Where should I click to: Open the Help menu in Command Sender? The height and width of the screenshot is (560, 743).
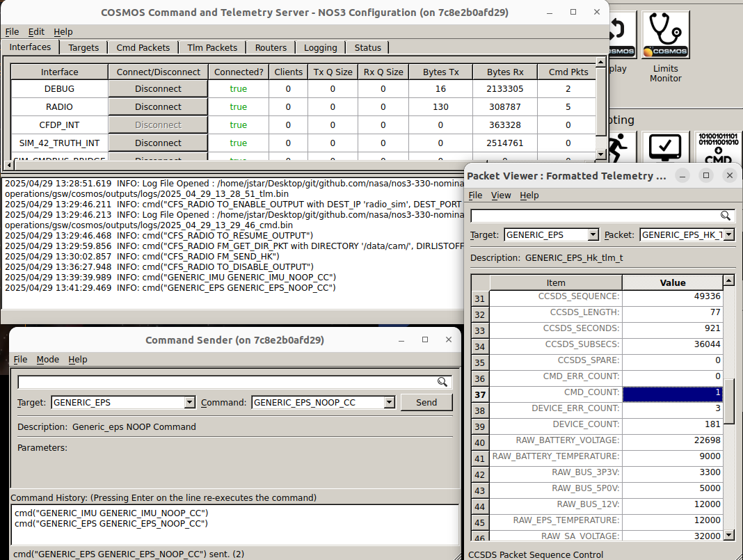pos(78,360)
